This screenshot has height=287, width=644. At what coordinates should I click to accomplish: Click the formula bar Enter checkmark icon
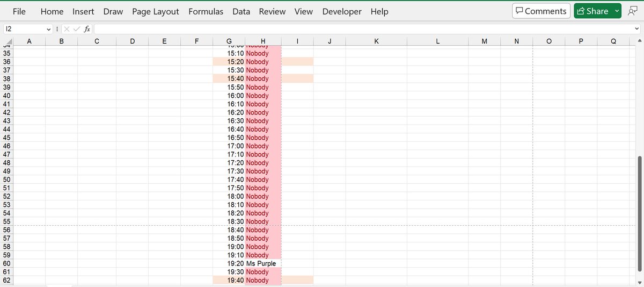[77, 28]
